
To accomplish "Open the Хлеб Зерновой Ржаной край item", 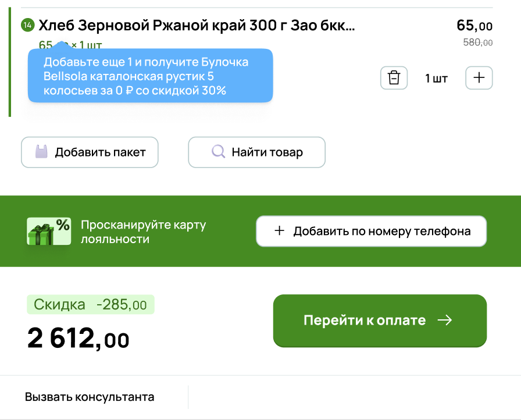I will pos(197,25).
